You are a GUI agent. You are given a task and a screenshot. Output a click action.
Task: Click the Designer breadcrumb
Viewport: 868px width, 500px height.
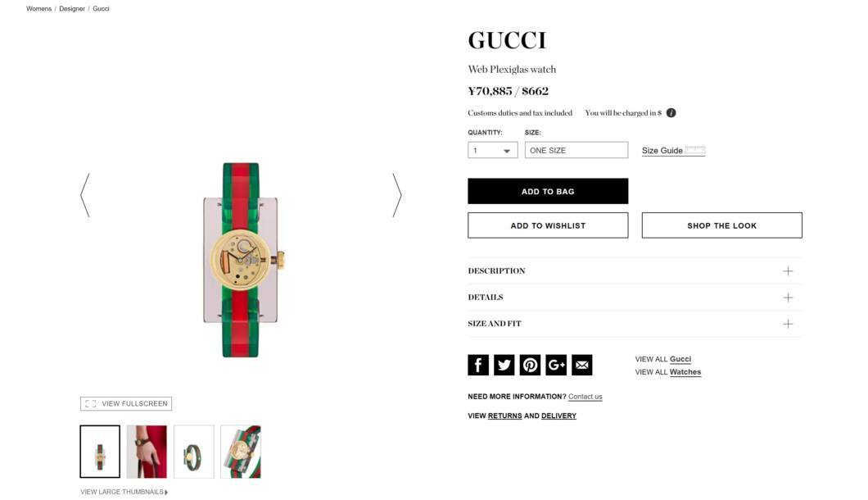click(x=72, y=9)
